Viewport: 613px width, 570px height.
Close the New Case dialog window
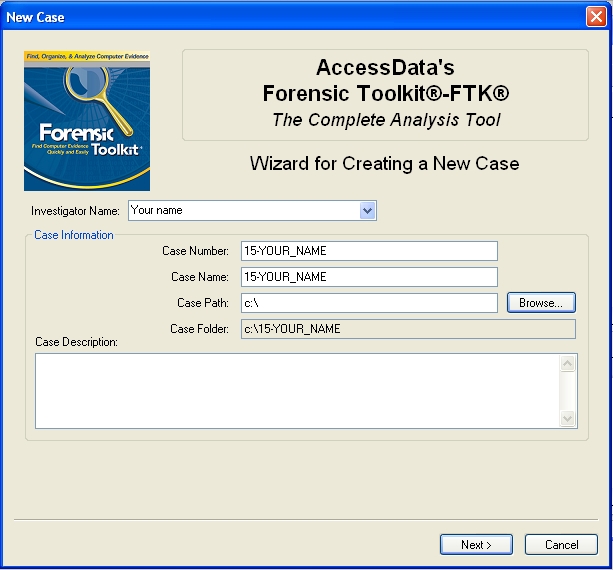click(x=596, y=17)
